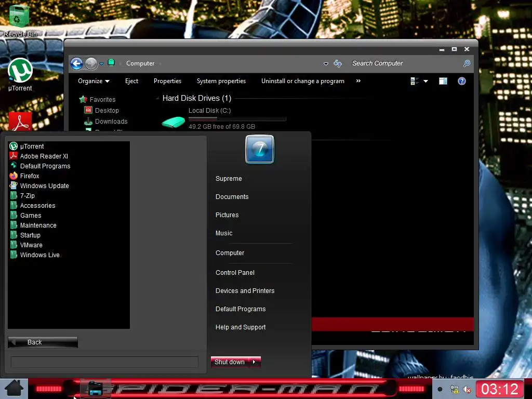Open Devices and Printers

click(245, 291)
